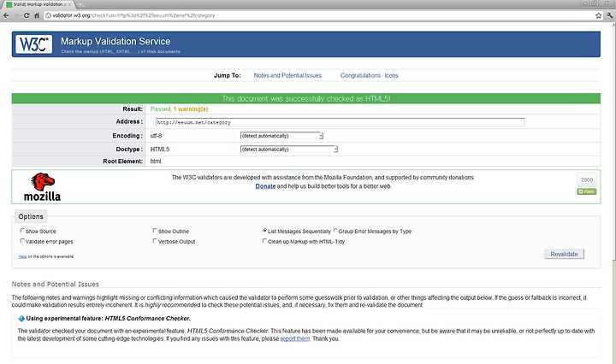This screenshot has width=616, height=364.
Task: Click the browser back arrow
Action: [x=6, y=15]
